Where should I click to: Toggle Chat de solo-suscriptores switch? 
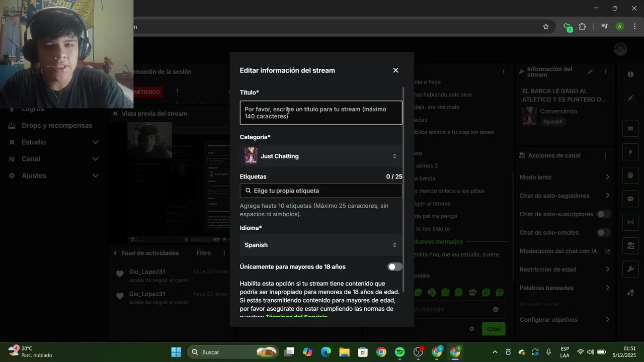click(604, 214)
